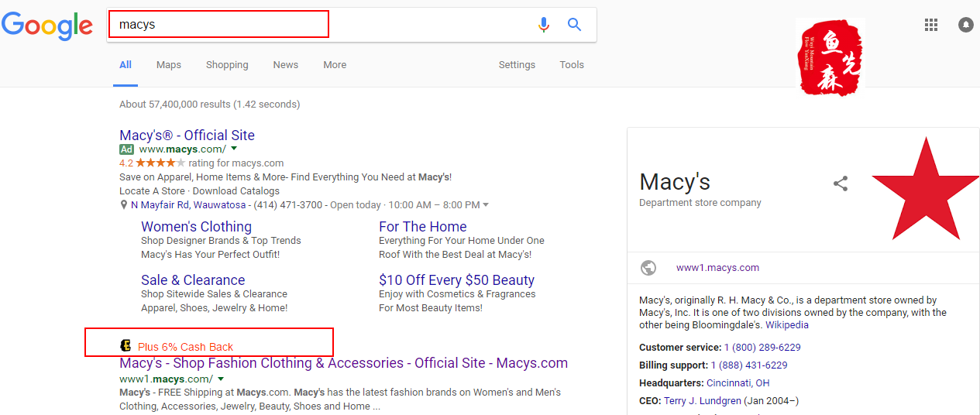This screenshot has height=415, width=980.
Task: Click Plus 6% Cash Back offer
Action: 185,347
